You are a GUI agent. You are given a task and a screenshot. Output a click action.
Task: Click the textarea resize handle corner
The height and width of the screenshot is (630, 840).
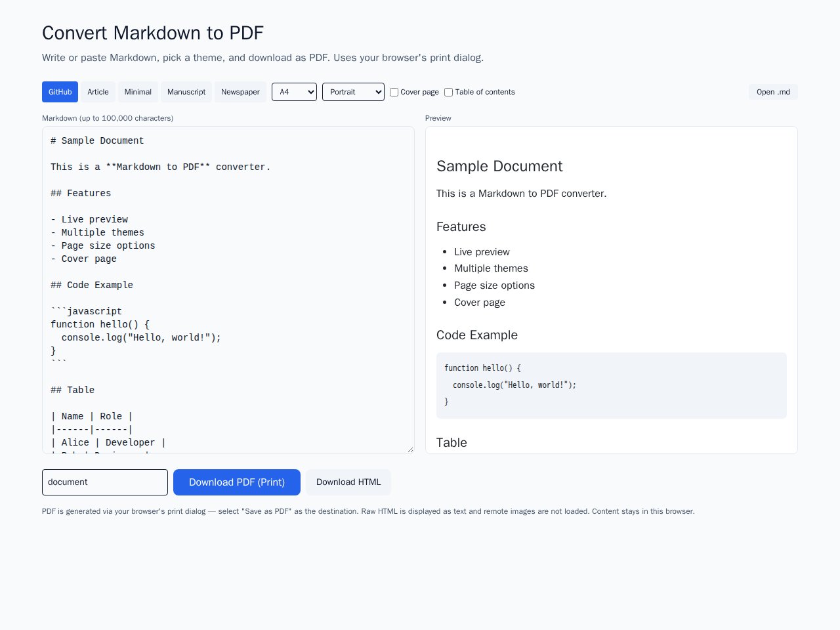410,450
